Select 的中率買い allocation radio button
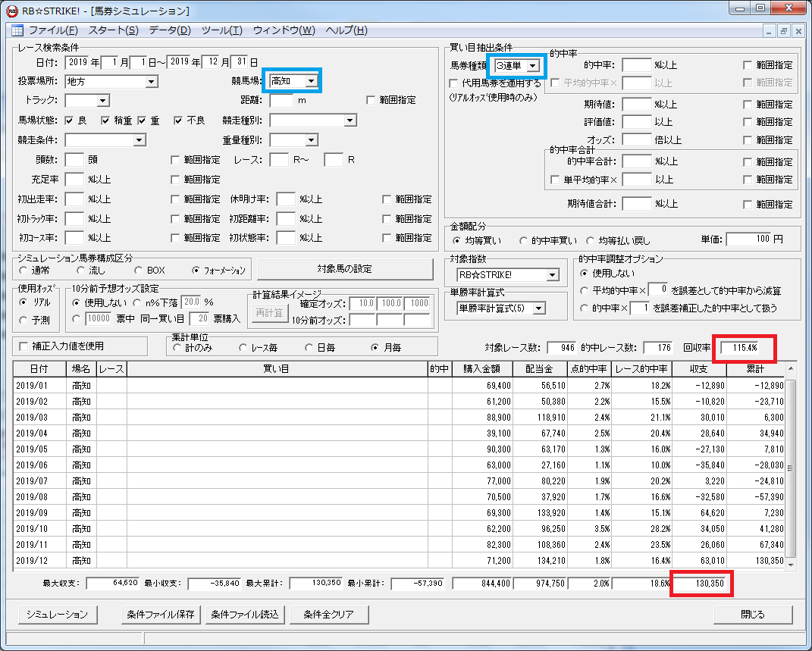Viewport: 812px width, 651px height. (524, 241)
